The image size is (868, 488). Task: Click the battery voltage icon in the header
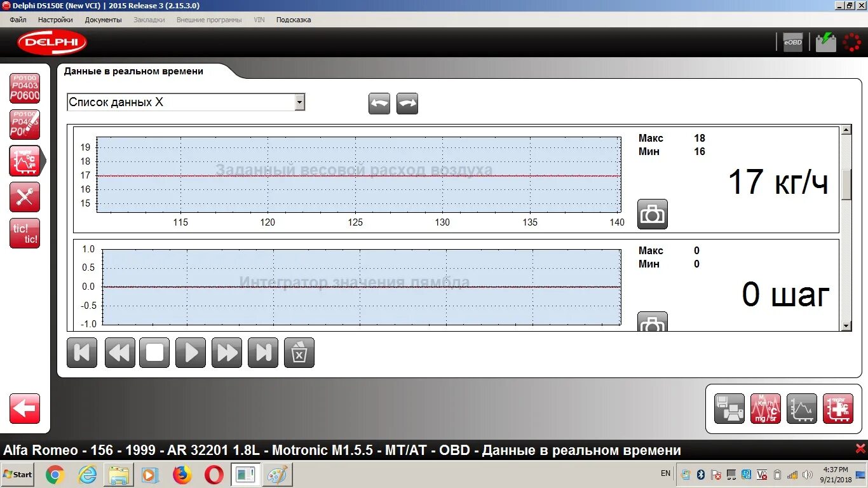tap(826, 43)
